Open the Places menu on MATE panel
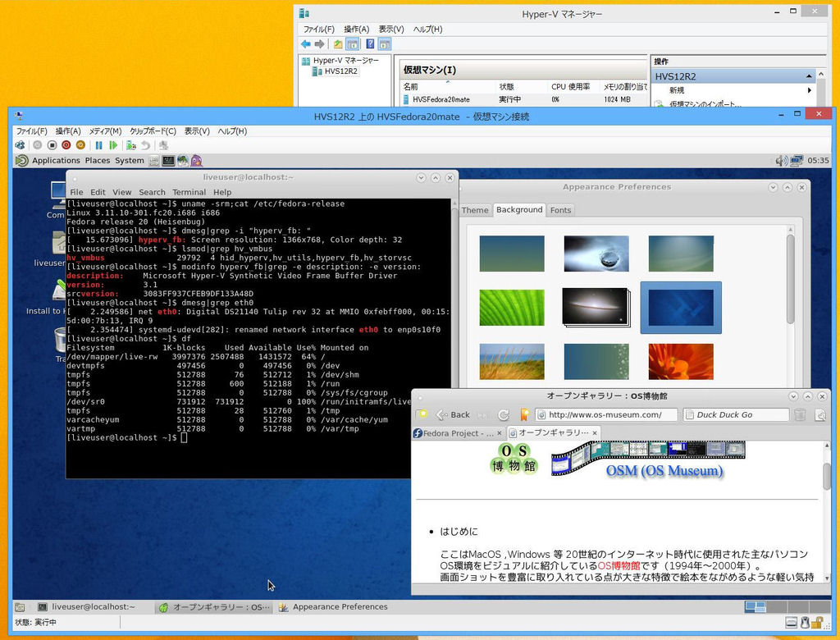The image size is (840, 640). (x=98, y=160)
